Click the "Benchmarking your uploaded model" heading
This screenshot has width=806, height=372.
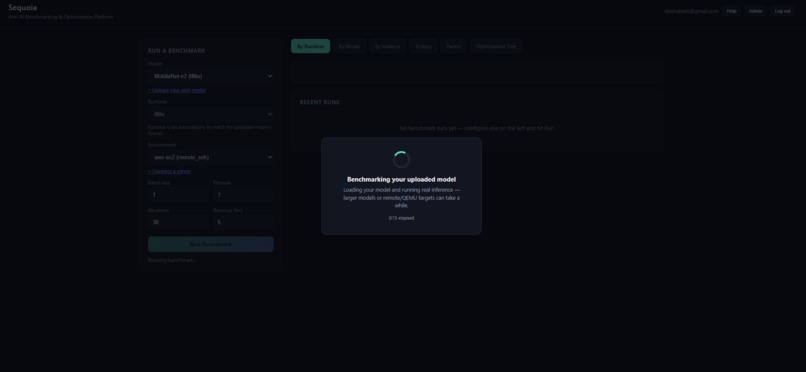(x=401, y=179)
